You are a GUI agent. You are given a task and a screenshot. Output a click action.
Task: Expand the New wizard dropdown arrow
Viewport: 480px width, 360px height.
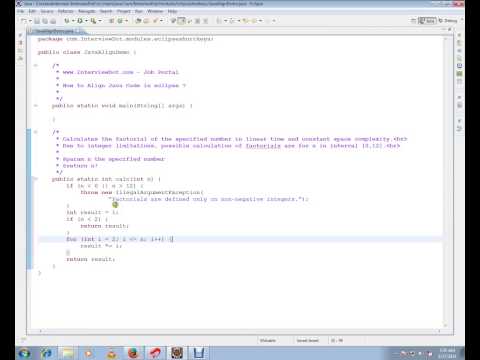point(30,21)
